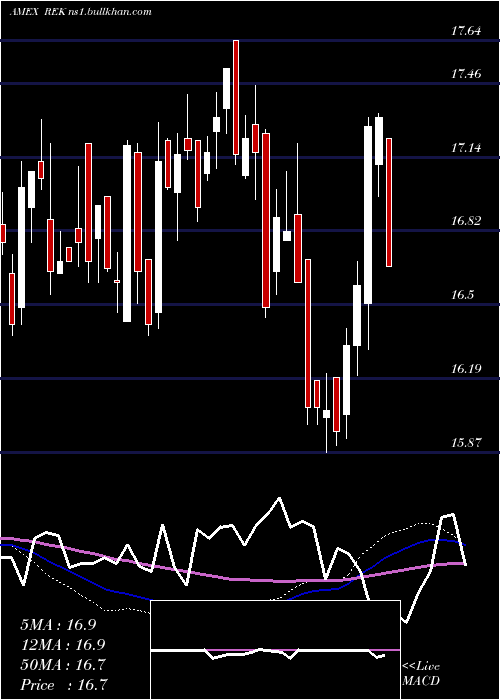The height and width of the screenshot is (700, 500).
Task: Select the 16.5 price level label
Action: [x=463, y=295]
